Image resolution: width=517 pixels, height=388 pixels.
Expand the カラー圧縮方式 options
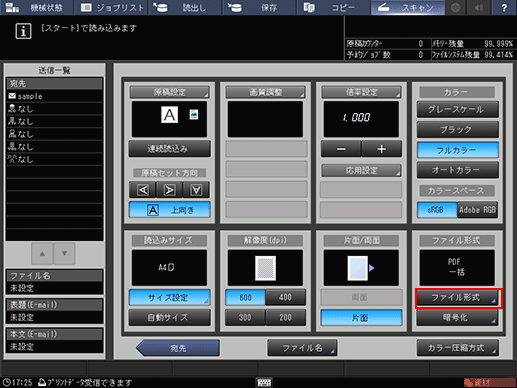458,348
